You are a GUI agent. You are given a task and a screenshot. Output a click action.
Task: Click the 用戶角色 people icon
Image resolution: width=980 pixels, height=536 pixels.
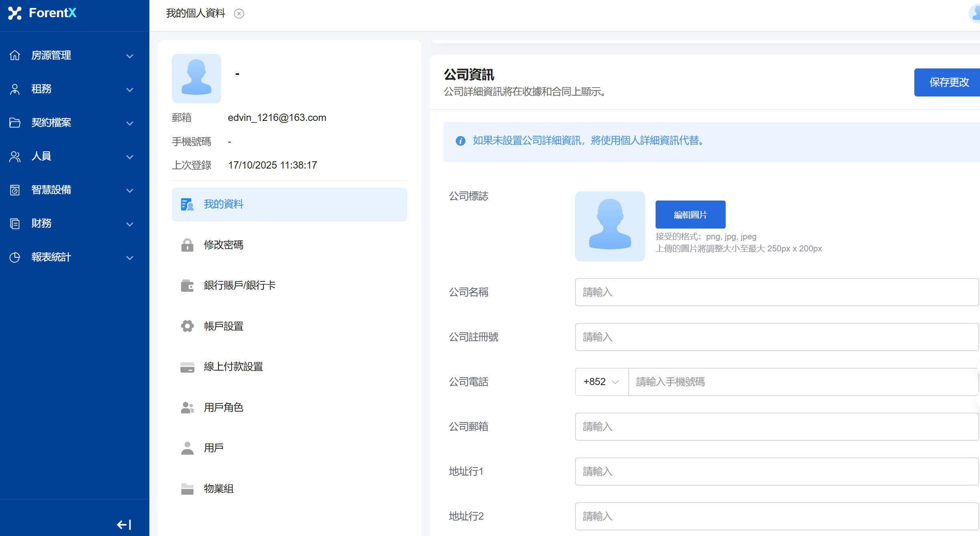coord(187,408)
